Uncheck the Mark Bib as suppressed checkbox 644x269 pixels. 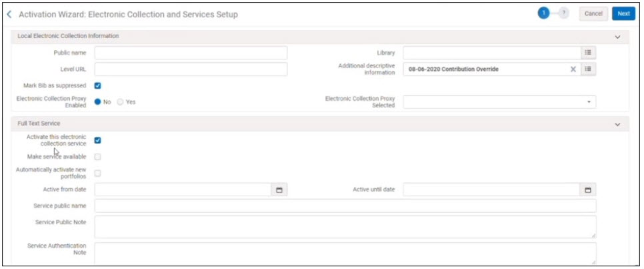98,85
